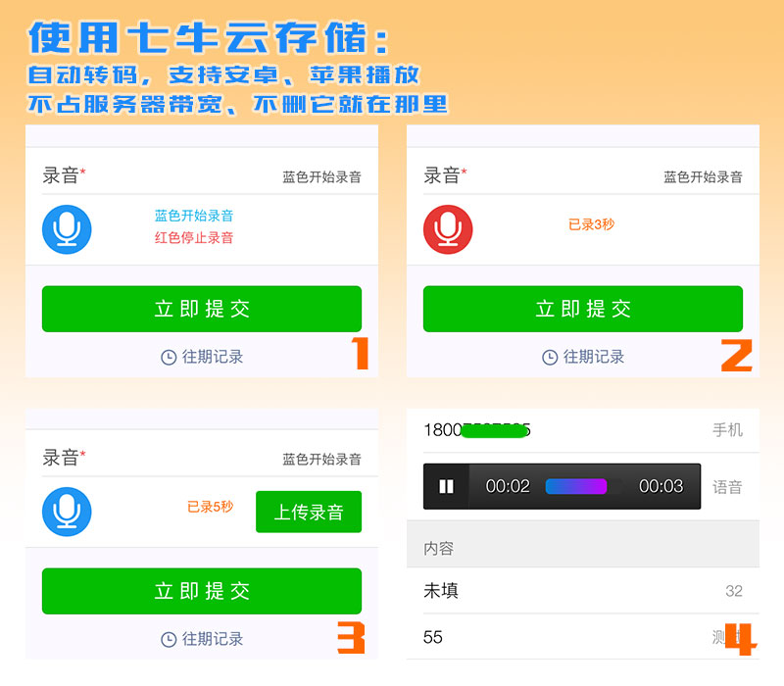Tap the blue microphone beside the 红色停止录音 hint
Screen dimensions: 784x686
67,228
